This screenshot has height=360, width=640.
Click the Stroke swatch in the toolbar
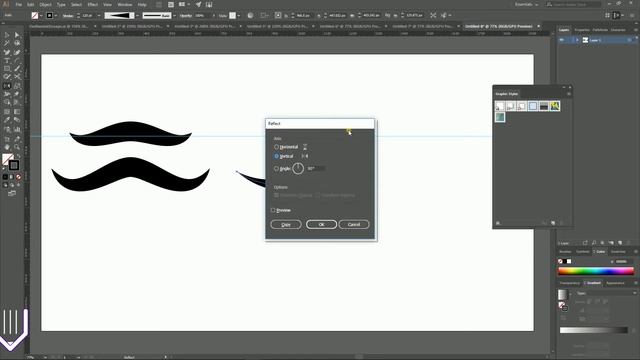point(13,165)
